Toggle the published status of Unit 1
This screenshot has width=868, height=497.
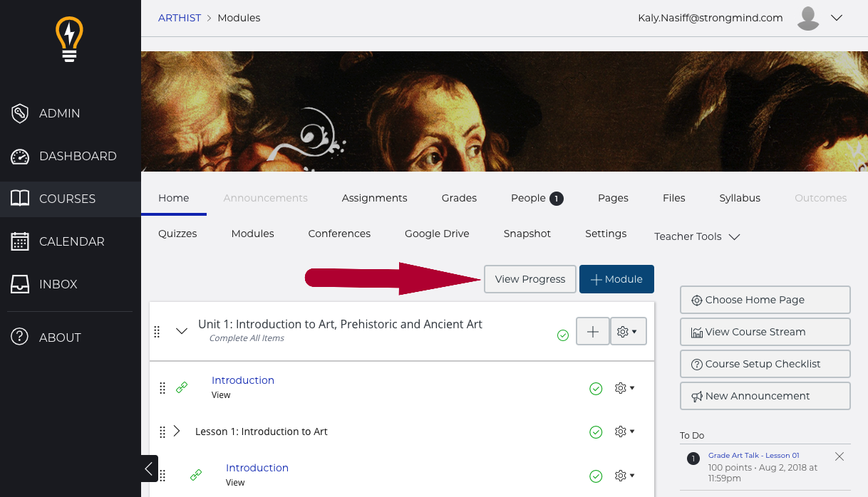tap(563, 335)
